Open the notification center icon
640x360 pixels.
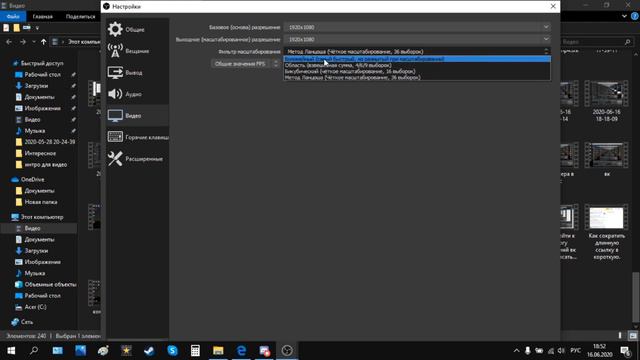click(x=625, y=351)
